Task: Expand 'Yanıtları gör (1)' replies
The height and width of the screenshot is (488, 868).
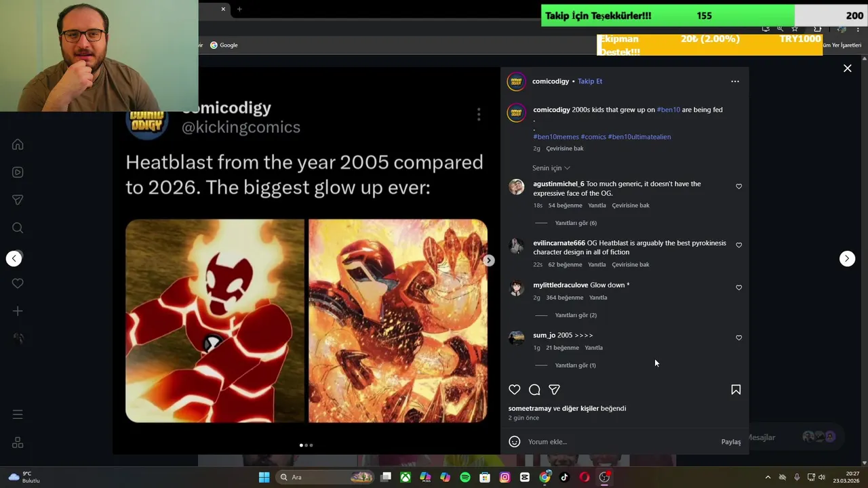Action: click(x=575, y=365)
